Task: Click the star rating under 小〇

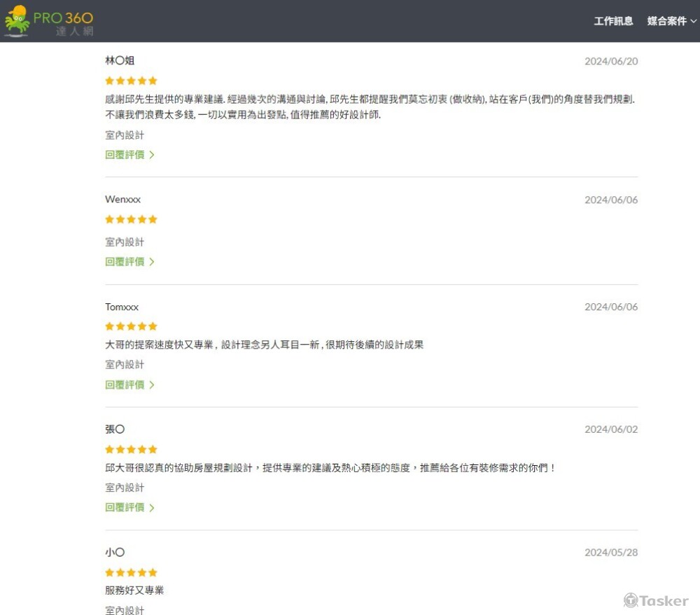Action: click(x=131, y=572)
